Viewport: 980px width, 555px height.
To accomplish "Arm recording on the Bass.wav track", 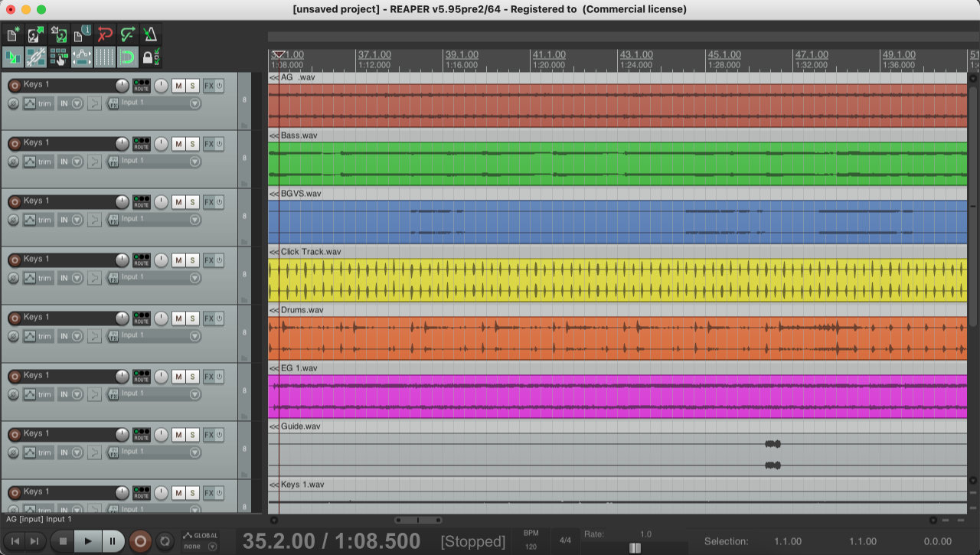I will [14, 144].
